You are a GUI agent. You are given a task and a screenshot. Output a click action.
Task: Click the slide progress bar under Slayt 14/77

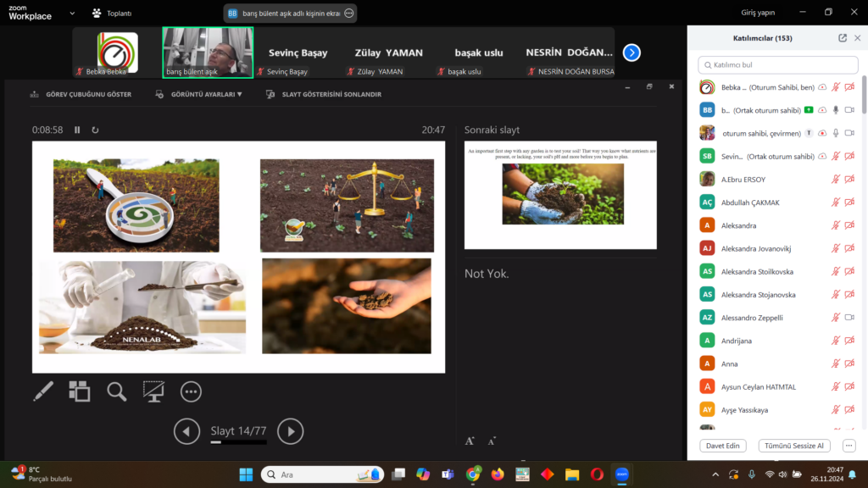pos(238,442)
